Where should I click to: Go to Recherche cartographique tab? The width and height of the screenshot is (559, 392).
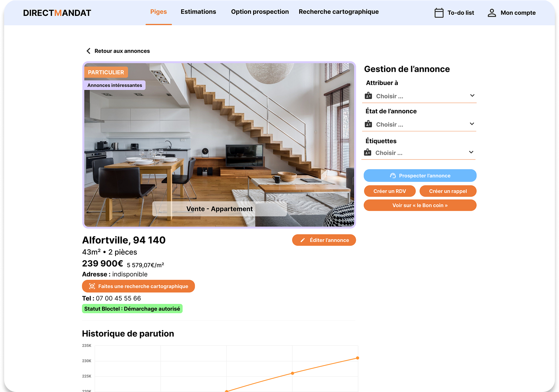click(x=339, y=12)
